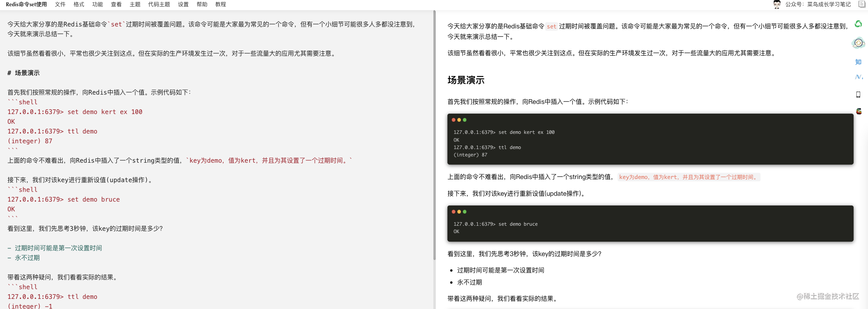Click inline 'set' code in preview first paragraph
Viewport: 868px width, 309px height.
point(552,26)
